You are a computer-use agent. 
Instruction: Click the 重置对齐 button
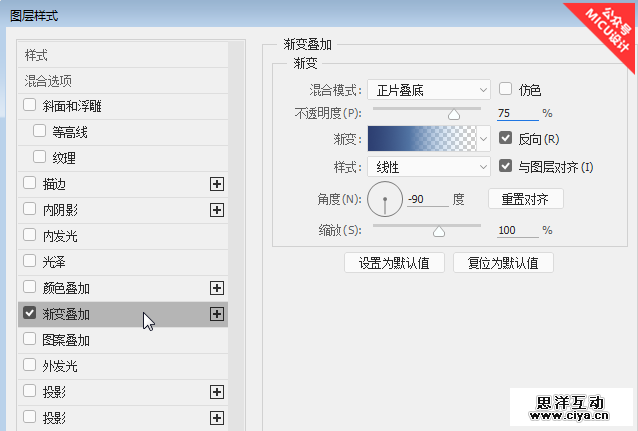pyautogui.click(x=526, y=199)
